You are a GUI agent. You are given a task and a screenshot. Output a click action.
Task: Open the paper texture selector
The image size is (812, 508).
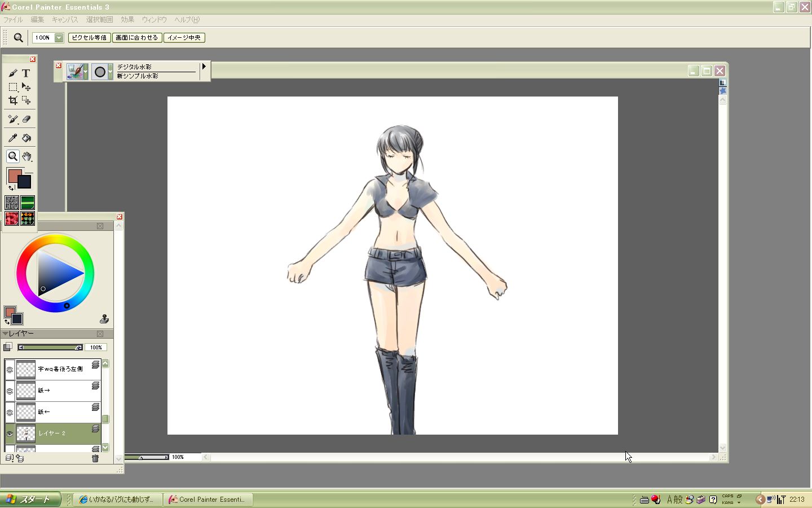point(12,202)
